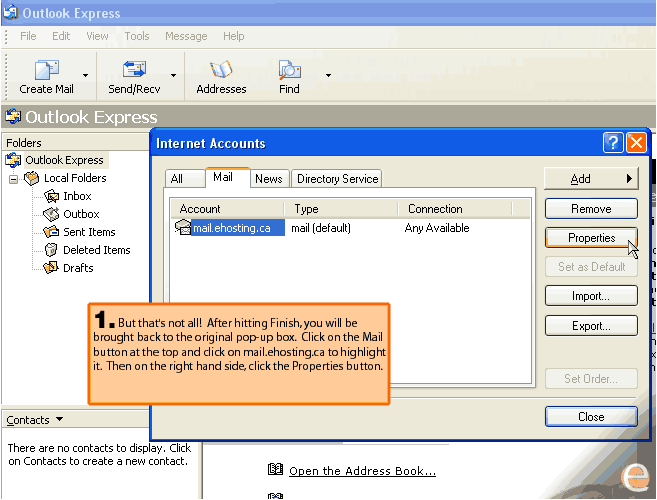Open the Create Mail dropdown arrow
This screenshot has width=657, height=500.
click(x=85, y=75)
